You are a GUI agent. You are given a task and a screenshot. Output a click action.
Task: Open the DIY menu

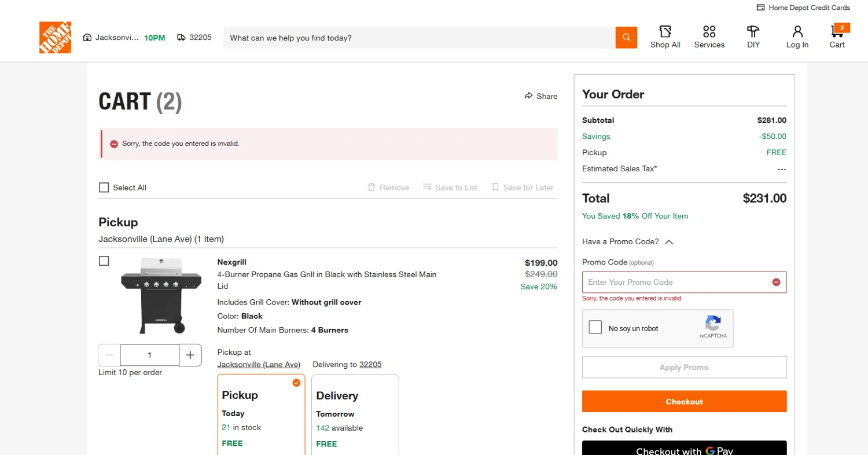[x=753, y=37]
